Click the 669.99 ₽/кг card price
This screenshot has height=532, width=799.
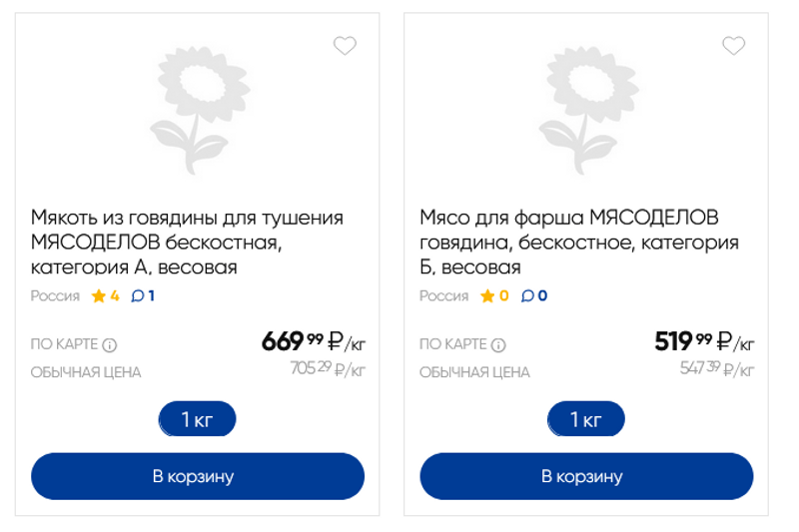coord(313,342)
